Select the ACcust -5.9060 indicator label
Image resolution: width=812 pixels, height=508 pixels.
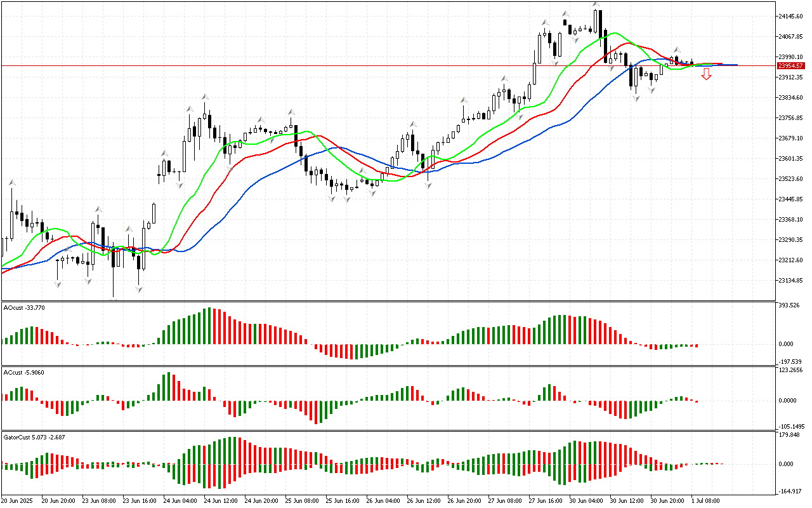click(24, 372)
